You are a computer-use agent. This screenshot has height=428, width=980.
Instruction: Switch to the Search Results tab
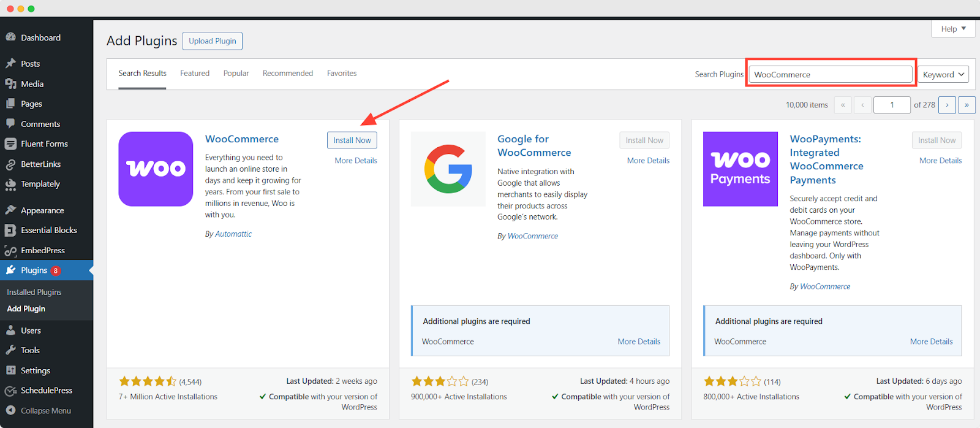[x=142, y=74]
